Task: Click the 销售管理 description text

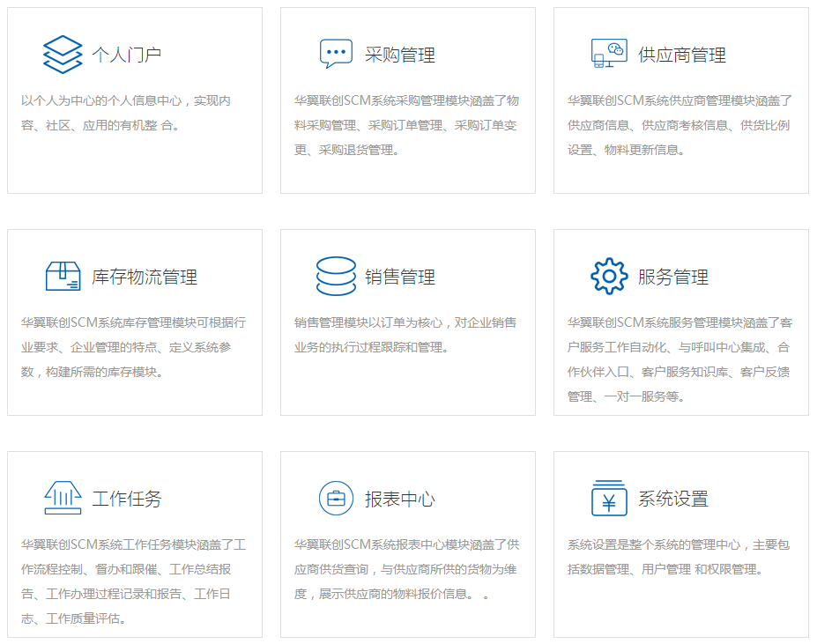Action: point(405,335)
